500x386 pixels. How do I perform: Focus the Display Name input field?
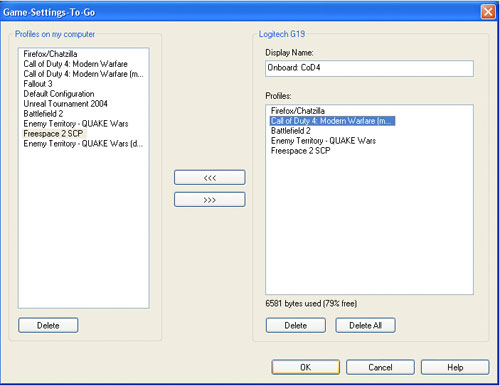click(x=369, y=68)
